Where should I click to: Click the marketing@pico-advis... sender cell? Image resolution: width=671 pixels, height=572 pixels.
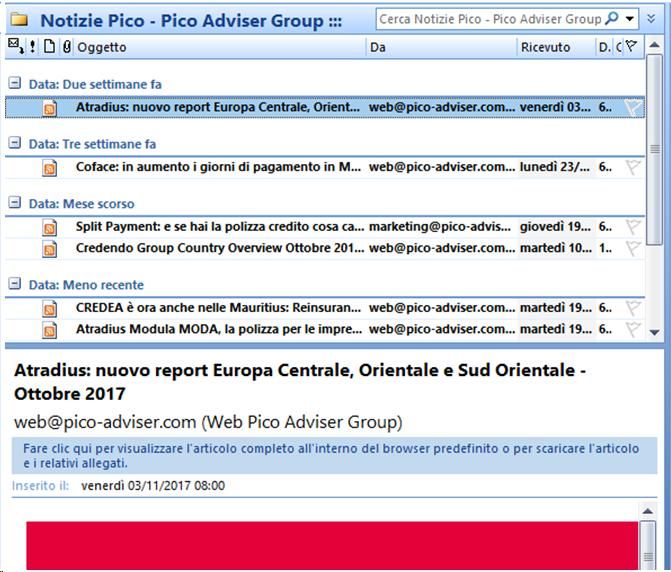pos(440,227)
